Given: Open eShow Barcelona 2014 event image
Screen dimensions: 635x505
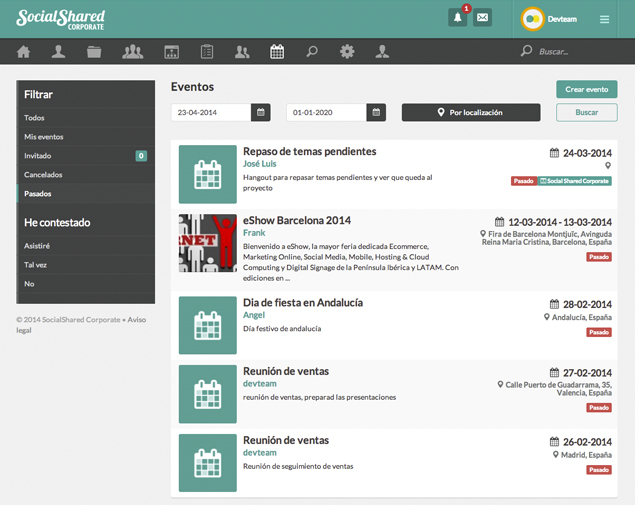Looking at the screenshot, I should [x=208, y=243].
